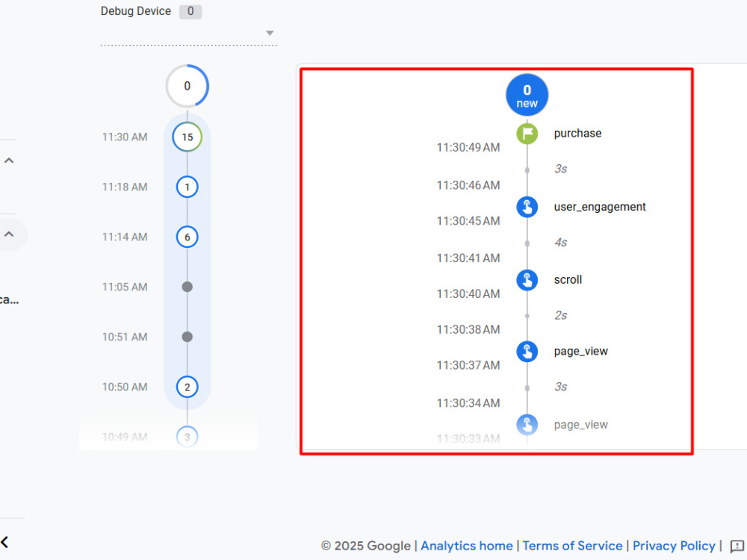Click the 11:30:40 AM timestamp
This screenshot has height=560, width=747.
(468, 293)
